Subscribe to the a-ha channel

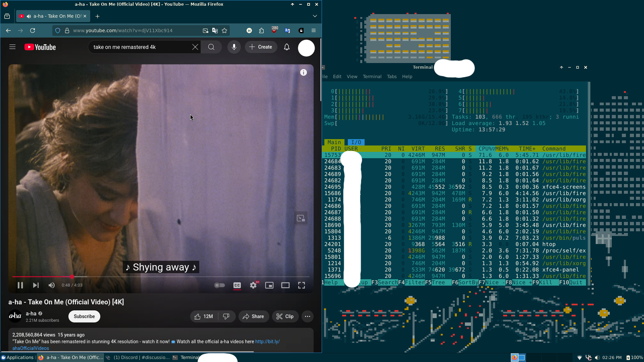click(x=84, y=316)
